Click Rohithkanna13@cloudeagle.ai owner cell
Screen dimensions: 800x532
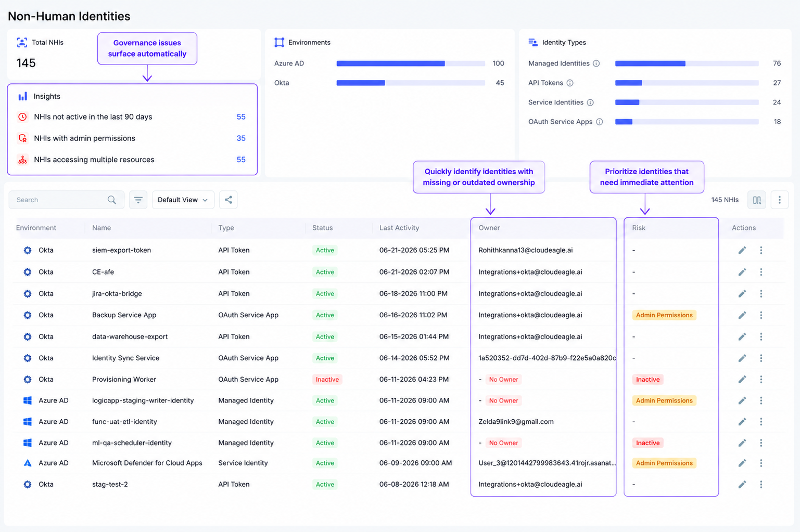pos(526,250)
